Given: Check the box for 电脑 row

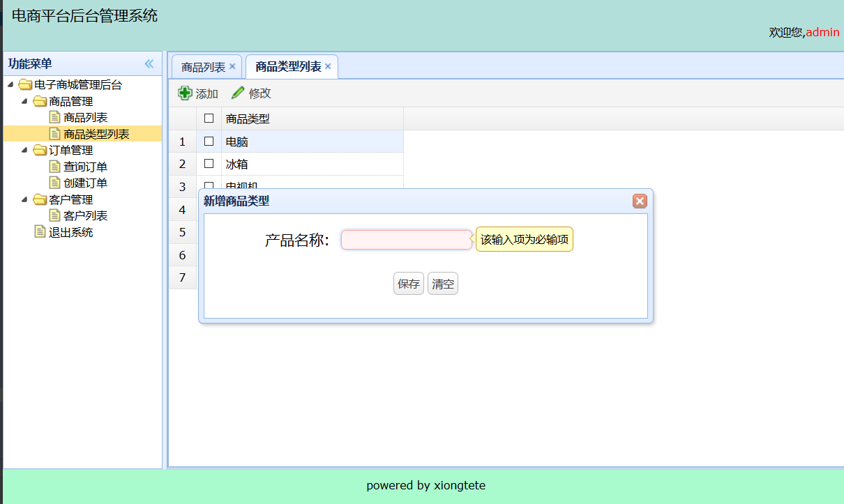Looking at the screenshot, I should pos(209,141).
